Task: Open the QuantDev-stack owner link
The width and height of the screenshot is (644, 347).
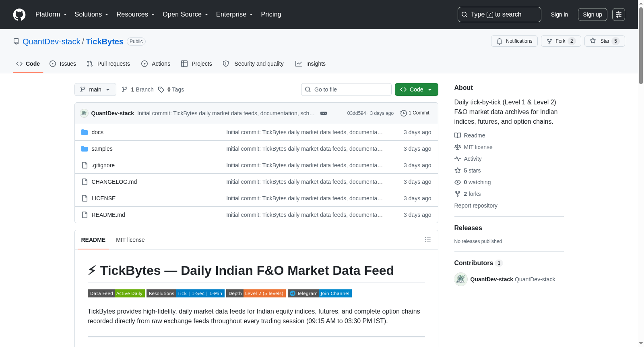Action: pyautogui.click(x=52, y=42)
